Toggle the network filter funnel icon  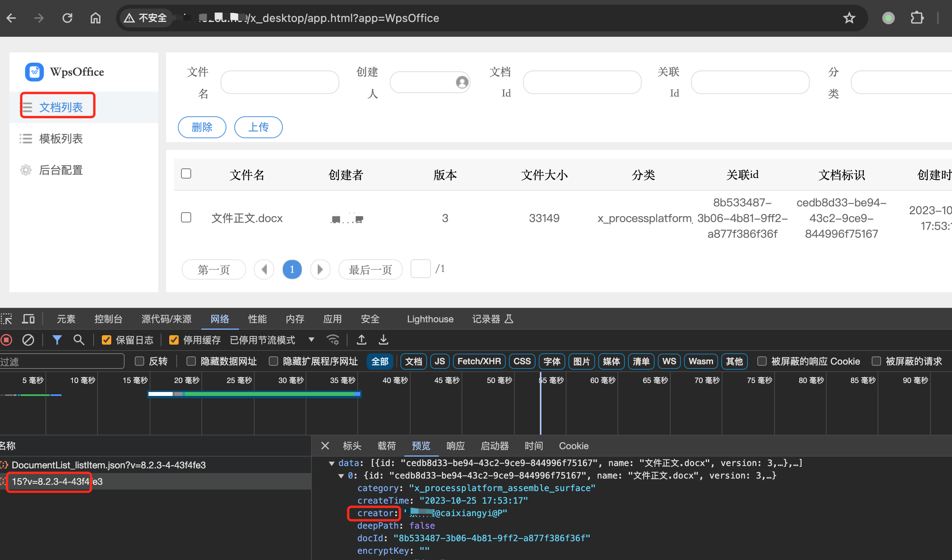57,340
